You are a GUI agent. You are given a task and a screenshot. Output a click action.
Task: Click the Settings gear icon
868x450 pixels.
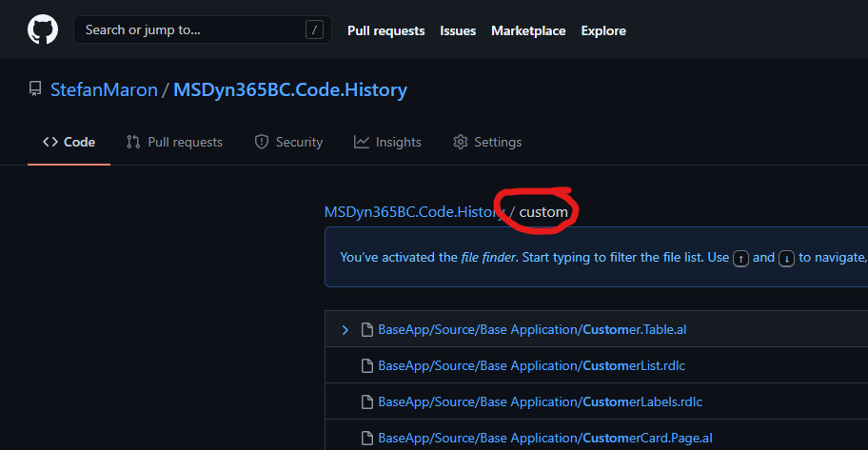[x=461, y=142]
